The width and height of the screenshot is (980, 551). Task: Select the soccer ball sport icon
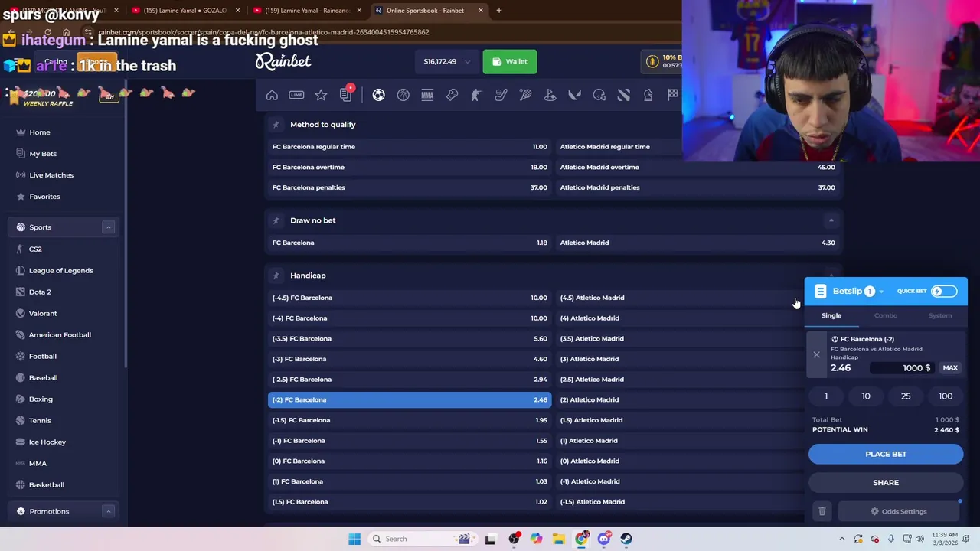pos(378,95)
